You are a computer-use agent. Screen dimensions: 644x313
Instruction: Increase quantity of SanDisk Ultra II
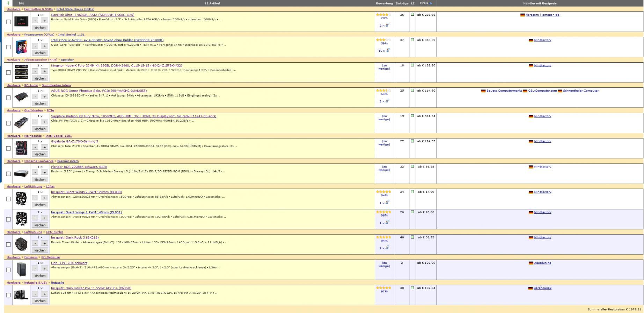coord(44,21)
